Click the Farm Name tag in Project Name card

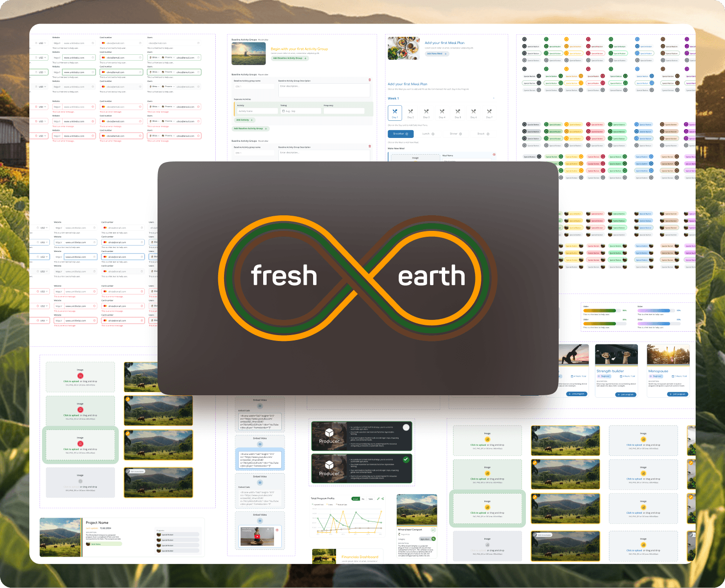104,544
